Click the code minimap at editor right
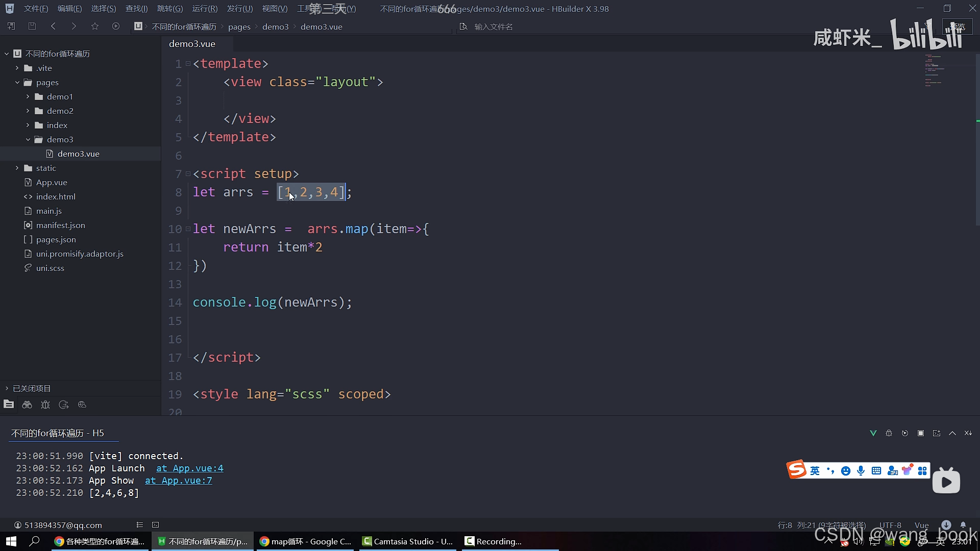 (934, 70)
